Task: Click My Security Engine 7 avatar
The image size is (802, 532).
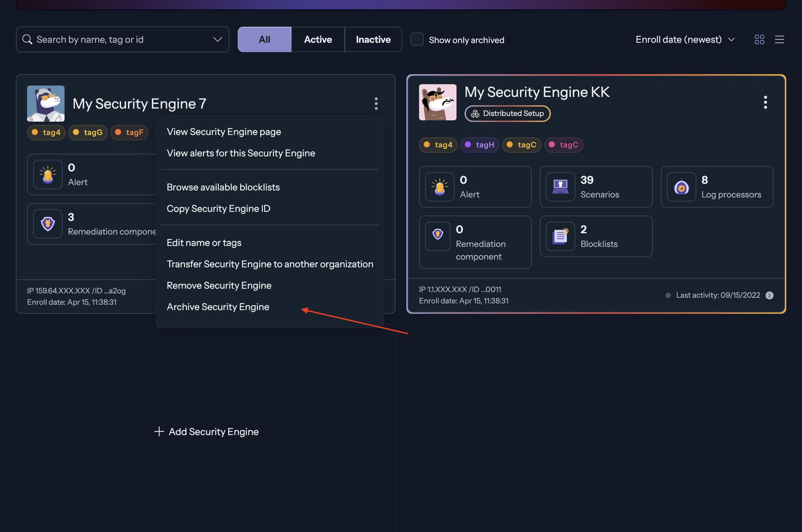Action: point(45,104)
